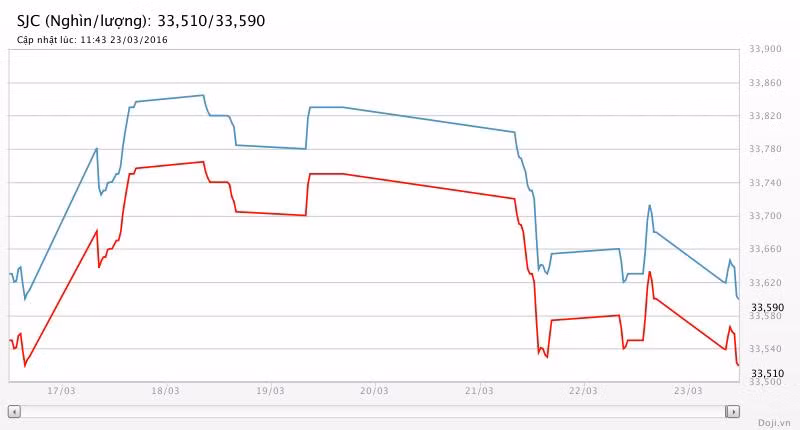Click the 'Cập nhật lúc' update timestamp
Image resolution: width=800 pixels, height=430 pixels.
point(92,40)
